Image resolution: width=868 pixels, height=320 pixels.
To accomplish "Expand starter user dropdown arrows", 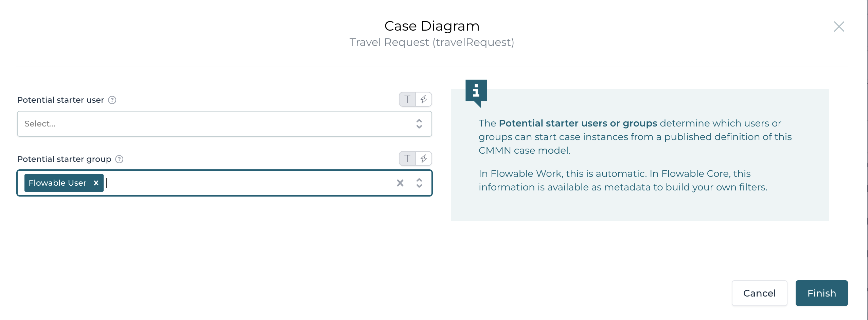I will (419, 124).
